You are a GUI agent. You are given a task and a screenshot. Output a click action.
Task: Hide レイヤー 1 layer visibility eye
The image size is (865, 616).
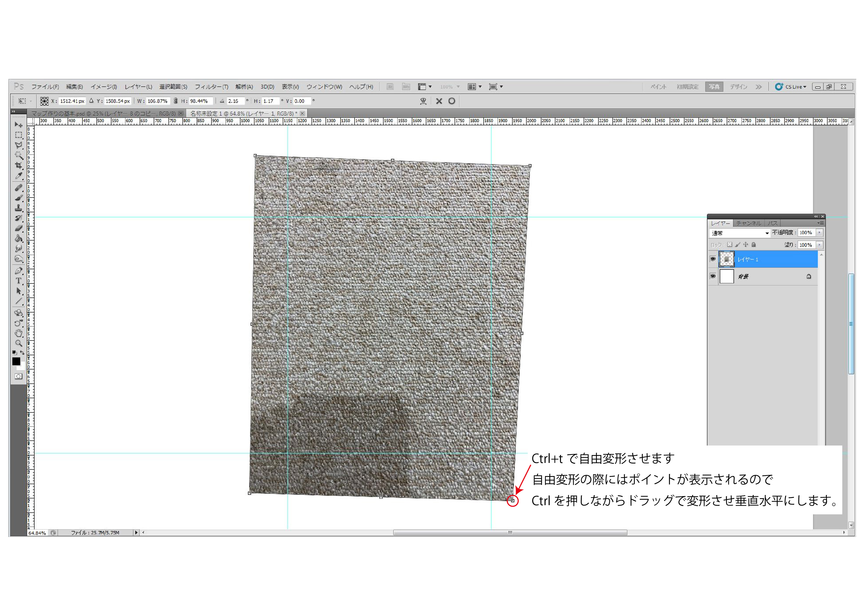[x=712, y=259]
